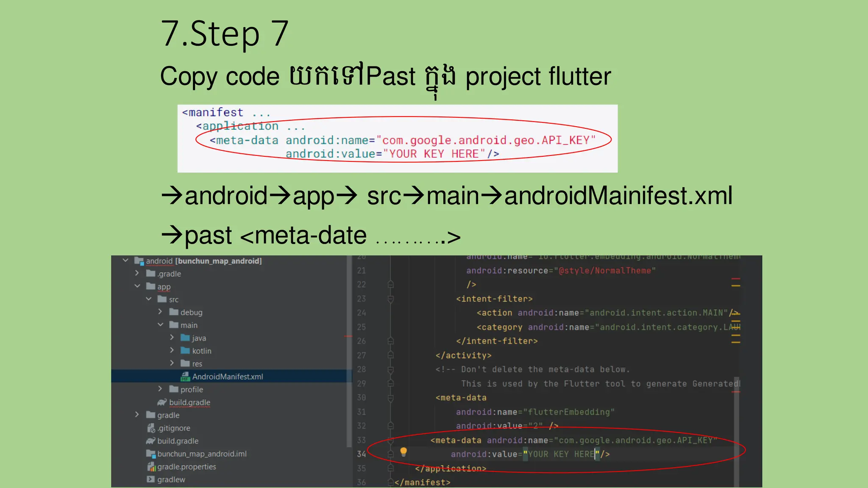
Task: Expand the debug folder chevron
Action: (160, 311)
